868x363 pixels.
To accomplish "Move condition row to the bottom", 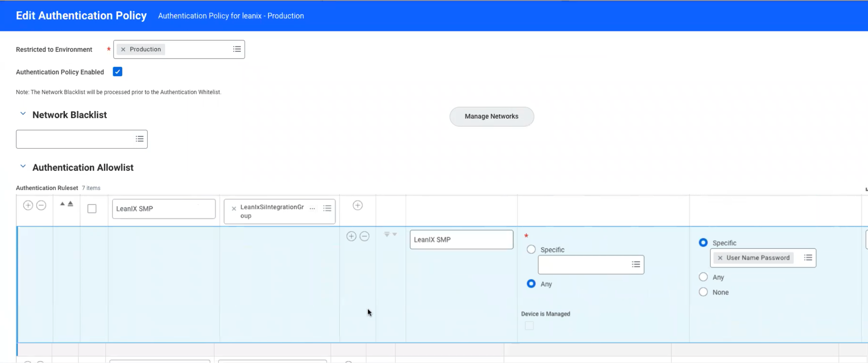I will pos(387,234).
